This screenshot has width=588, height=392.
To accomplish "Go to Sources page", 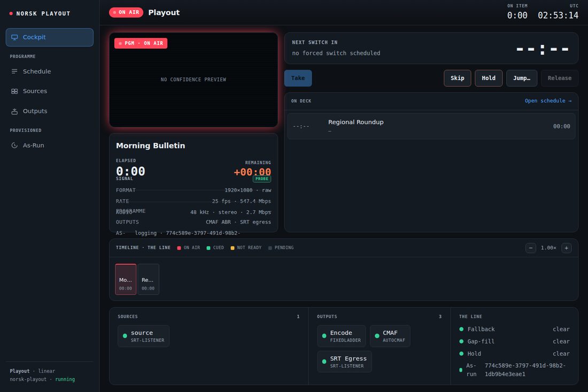I will (50, 91).
